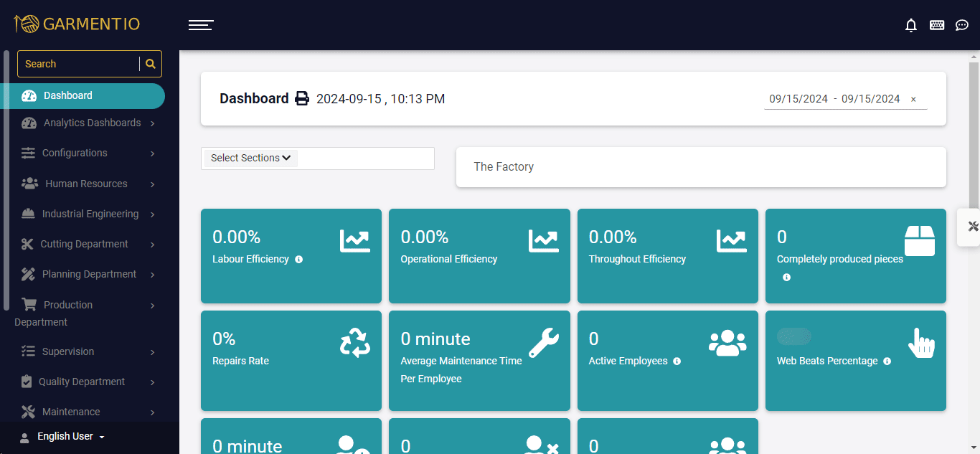980x454 pixels.
Task: Open the Select Sections dropdown
Action: tap(250, 158)
